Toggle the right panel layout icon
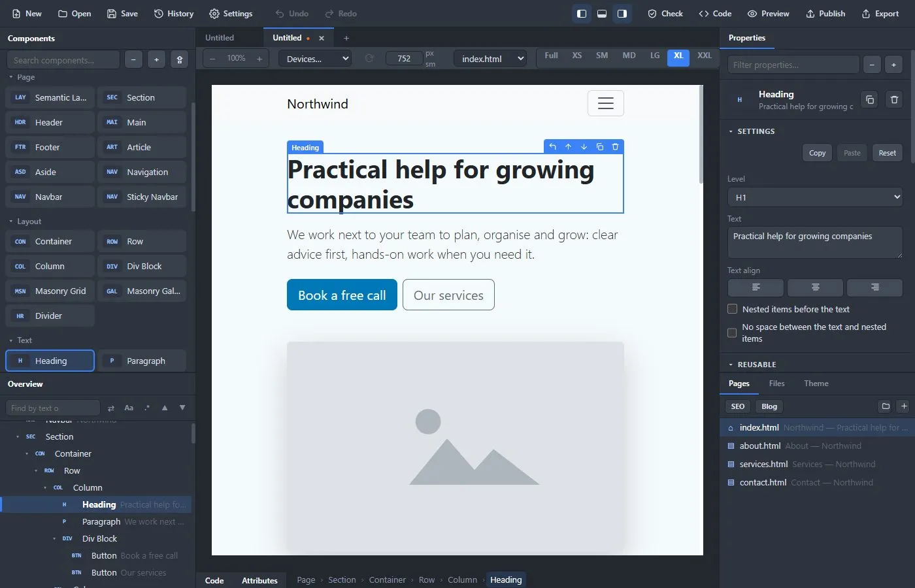The image size is (915, 588). point(622,14)
